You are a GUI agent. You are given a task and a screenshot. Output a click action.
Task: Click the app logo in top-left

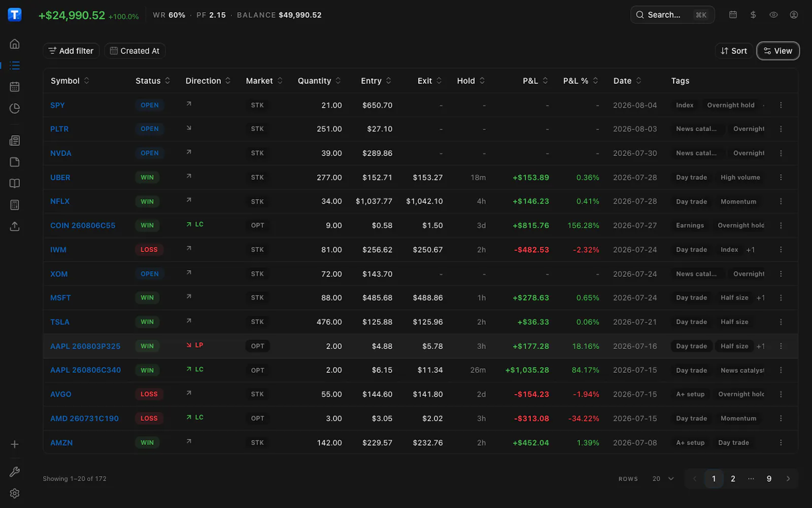tap(15, 15)
